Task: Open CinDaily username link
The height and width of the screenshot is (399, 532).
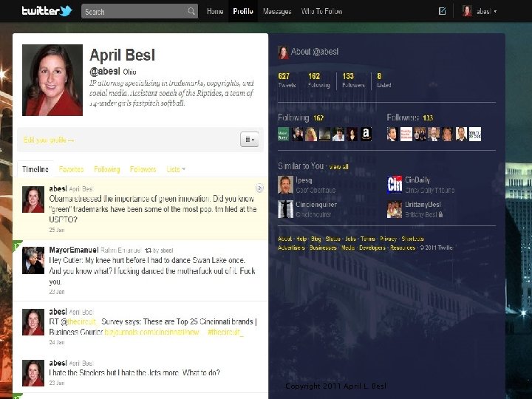Action: [x=417, y=180]
